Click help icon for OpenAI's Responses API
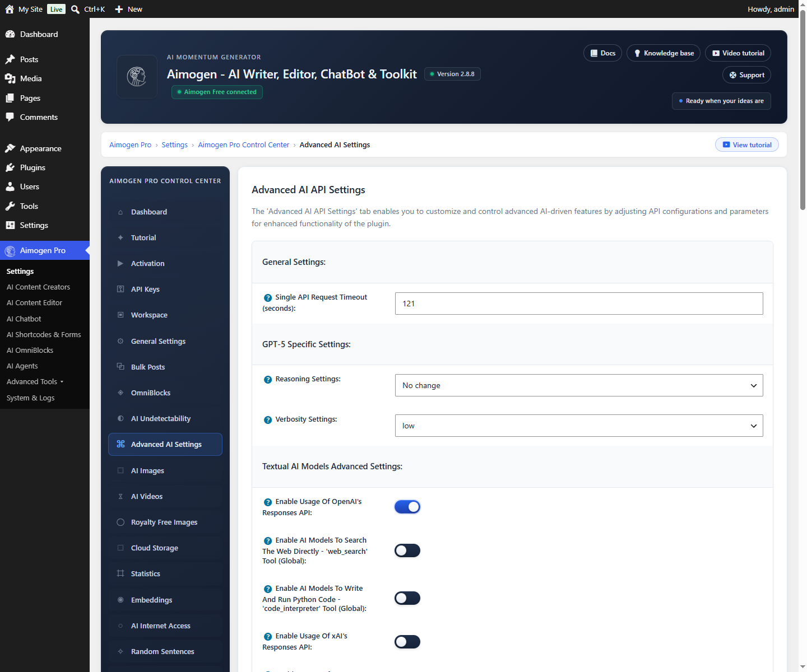 268,502
